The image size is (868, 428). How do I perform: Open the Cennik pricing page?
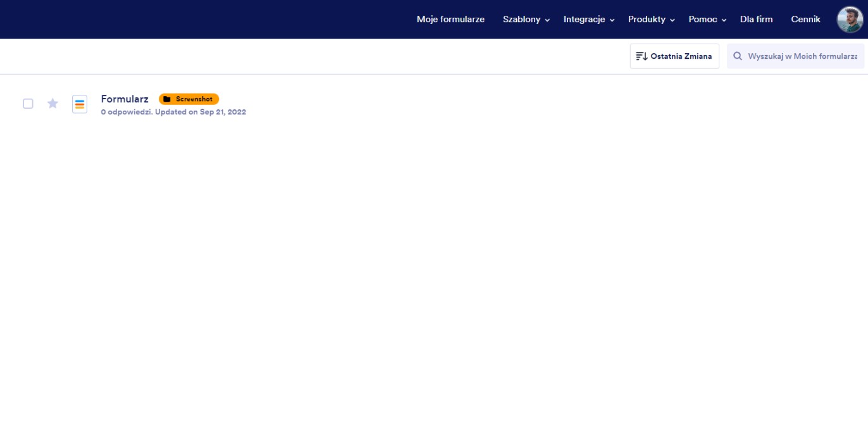click(x=805, y=20)
